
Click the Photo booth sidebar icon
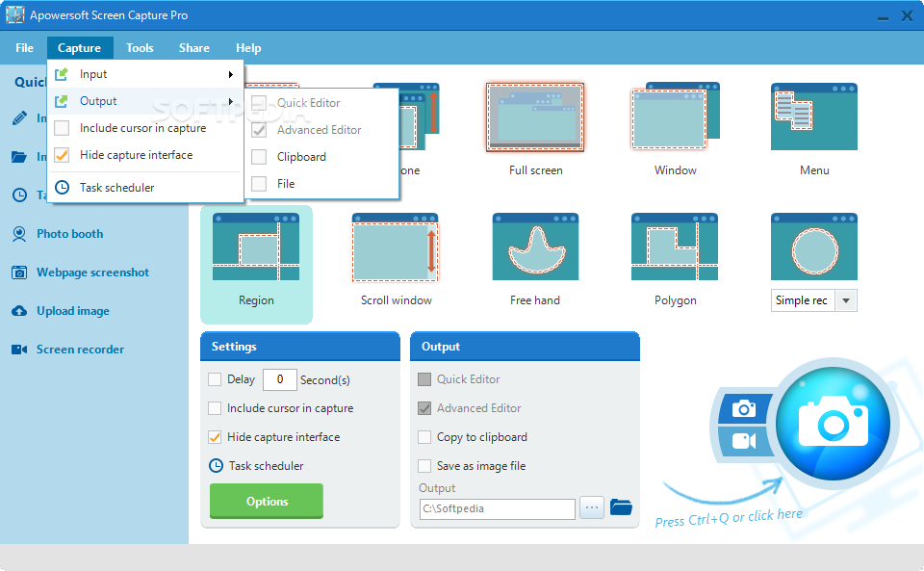coord(19,234)
